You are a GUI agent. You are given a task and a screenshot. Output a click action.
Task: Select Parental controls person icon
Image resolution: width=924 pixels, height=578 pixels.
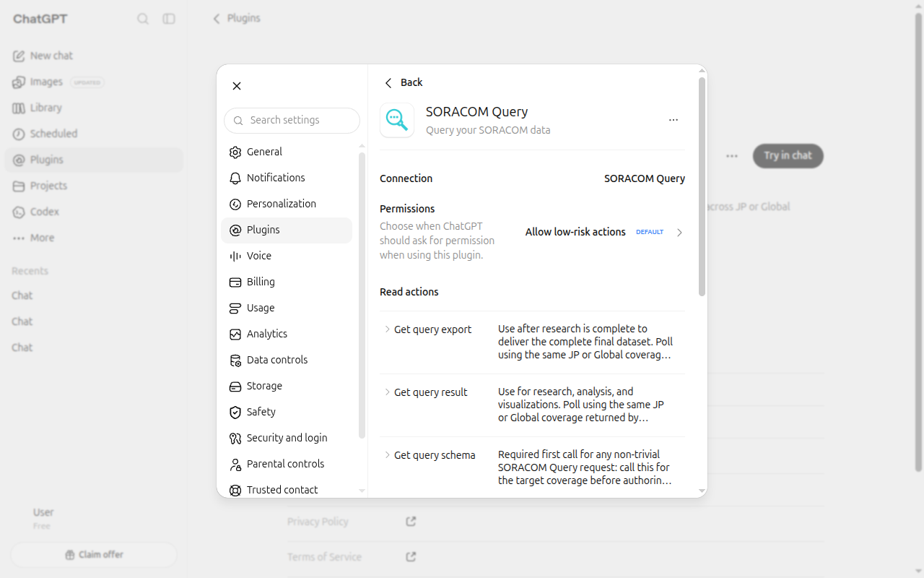point(235,464)
